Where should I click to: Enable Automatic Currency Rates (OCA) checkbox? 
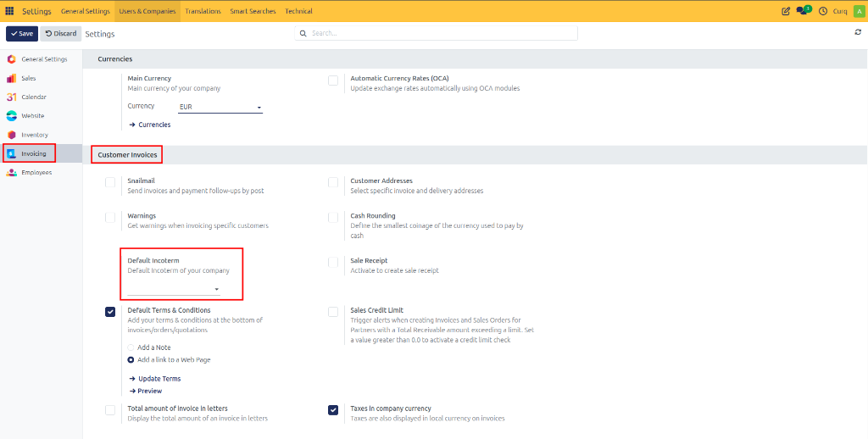332,81
